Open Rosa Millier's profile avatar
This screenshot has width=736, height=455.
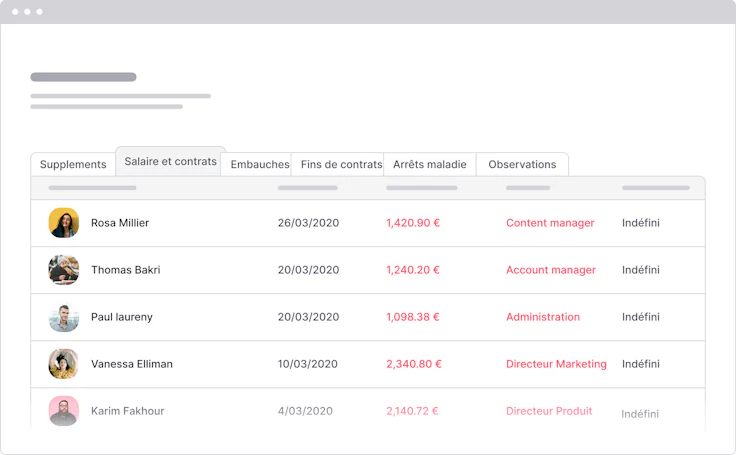pos(63,223)
